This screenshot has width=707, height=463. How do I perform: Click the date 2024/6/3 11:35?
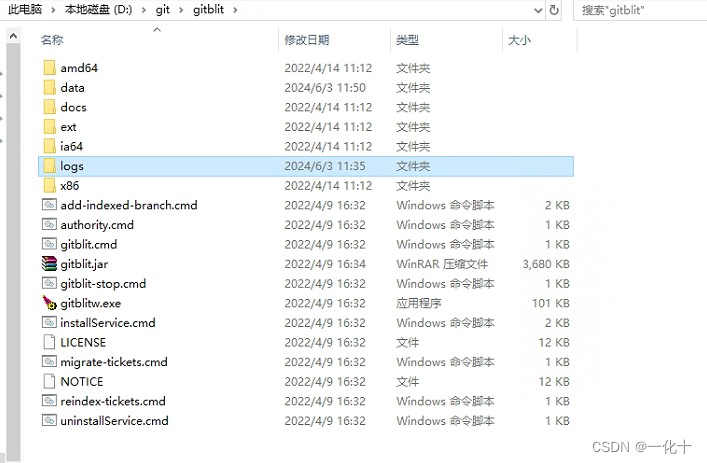point(325,166)
